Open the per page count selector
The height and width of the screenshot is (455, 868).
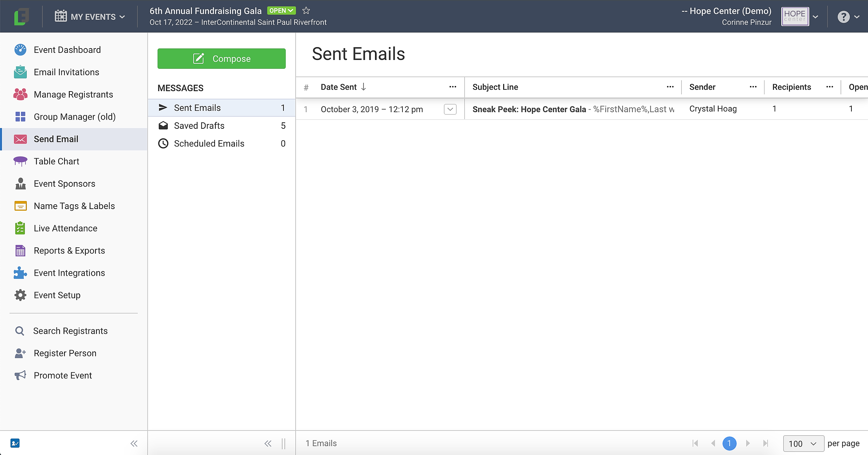pyautogui.click(x=803, y=443)
